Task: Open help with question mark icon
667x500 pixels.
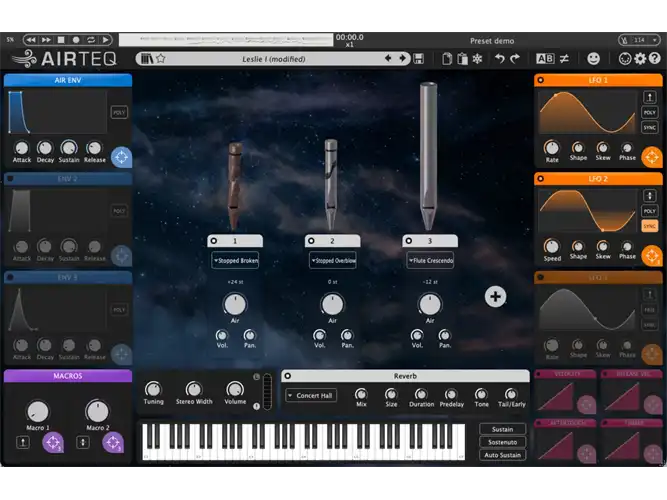Action: click(655, 59)
